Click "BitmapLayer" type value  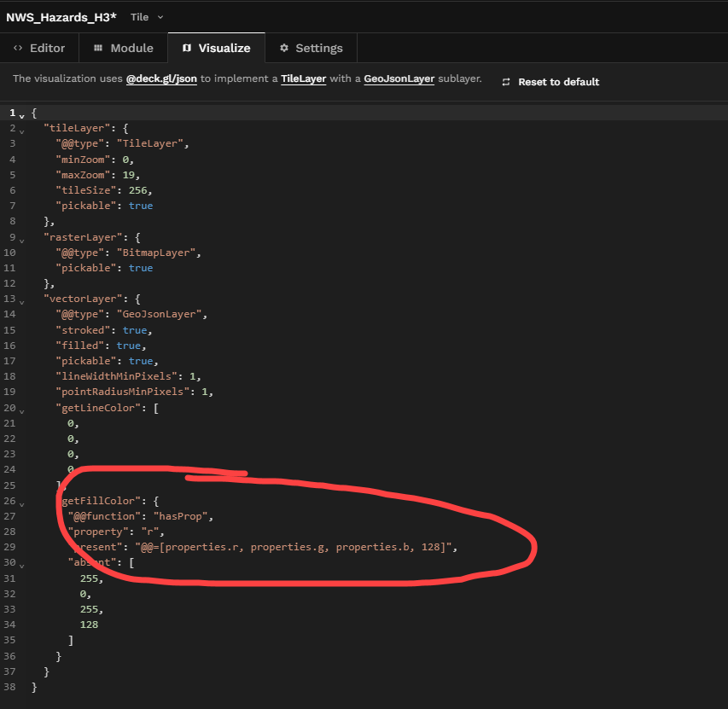(156, 253)
